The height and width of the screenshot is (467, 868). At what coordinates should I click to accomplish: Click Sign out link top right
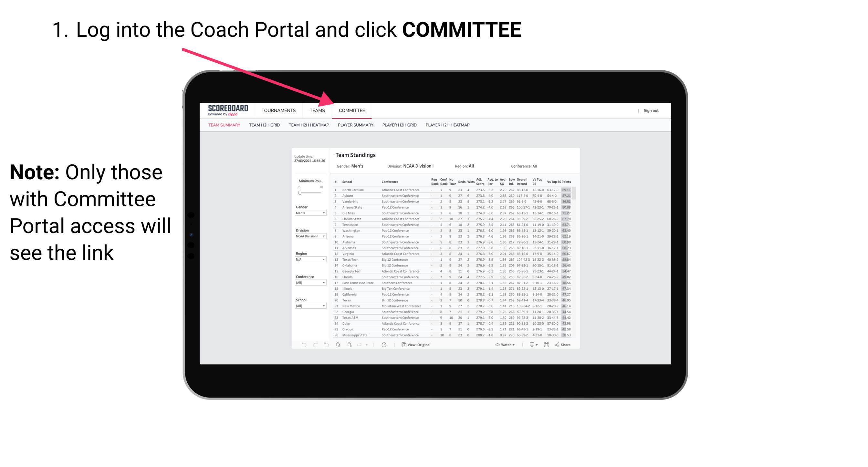[x=651, y=111]
